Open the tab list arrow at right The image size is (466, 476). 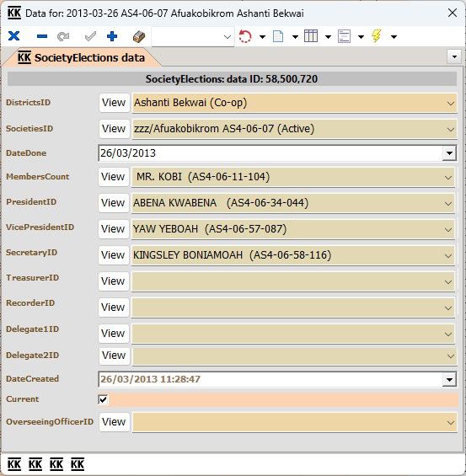point(454,56)
